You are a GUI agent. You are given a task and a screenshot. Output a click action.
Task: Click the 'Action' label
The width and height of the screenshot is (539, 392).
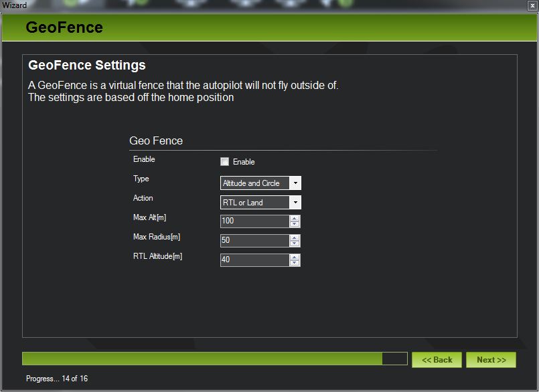(x=143, y=198)
